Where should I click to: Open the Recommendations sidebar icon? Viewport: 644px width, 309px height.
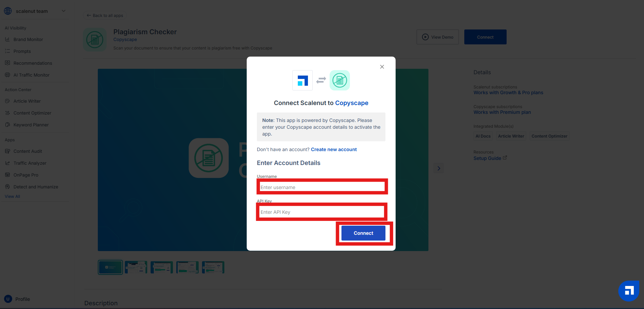(7, 63)
